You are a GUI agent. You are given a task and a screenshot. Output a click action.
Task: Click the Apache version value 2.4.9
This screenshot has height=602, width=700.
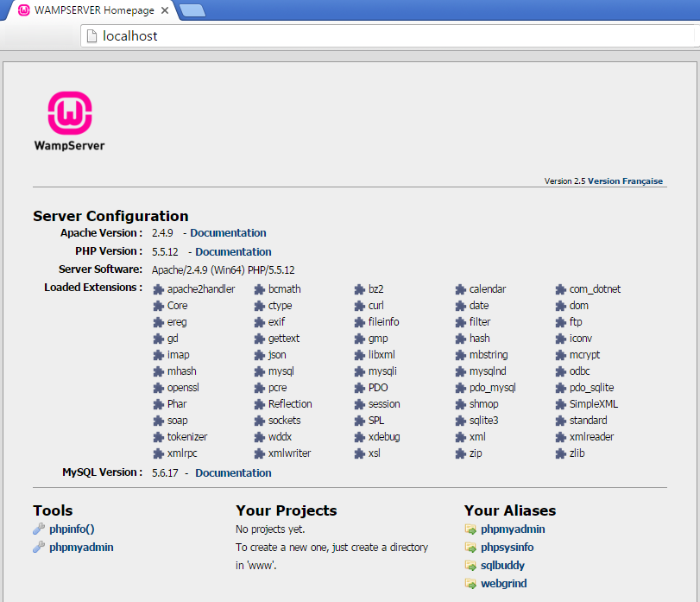point(162,233)
